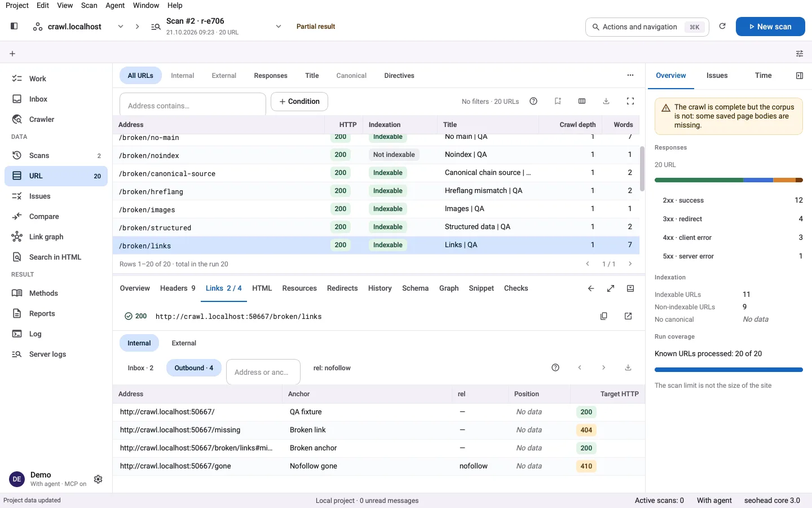Screen dimensions: 812x508
Task: Switch to the Responses tab
Action: click(271, 76)
